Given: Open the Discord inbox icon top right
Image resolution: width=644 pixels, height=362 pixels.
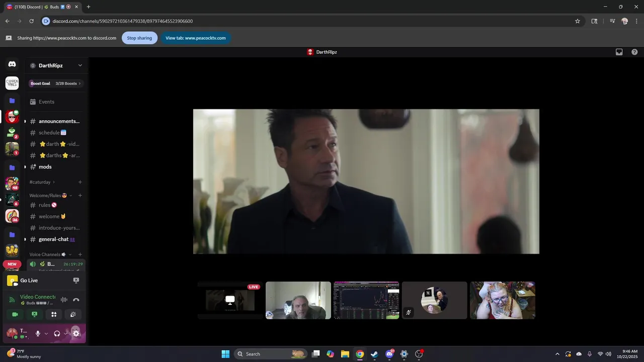Looking at the screenshot, I should click(619, 52).
